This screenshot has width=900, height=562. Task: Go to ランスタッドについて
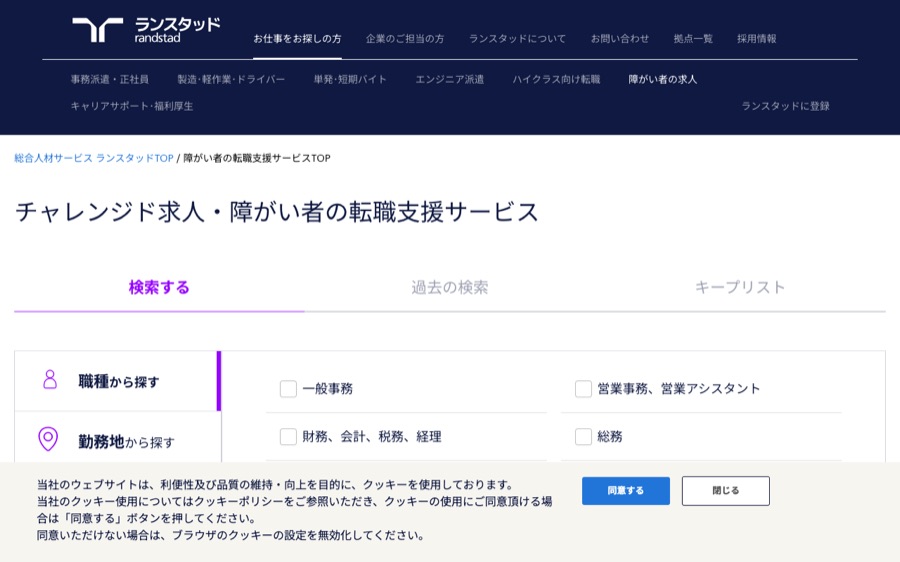pos(517,38)
